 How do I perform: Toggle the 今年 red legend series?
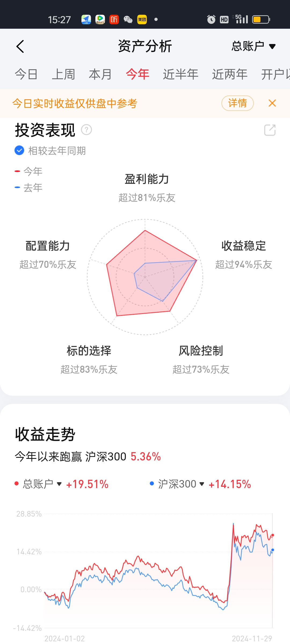[29, 171]
